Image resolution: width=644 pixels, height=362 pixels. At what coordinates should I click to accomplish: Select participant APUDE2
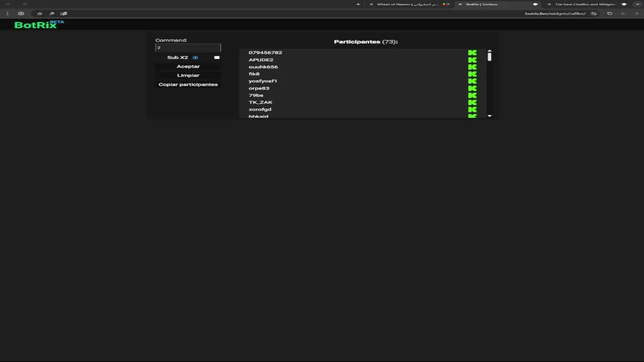(x=261, y=60)
